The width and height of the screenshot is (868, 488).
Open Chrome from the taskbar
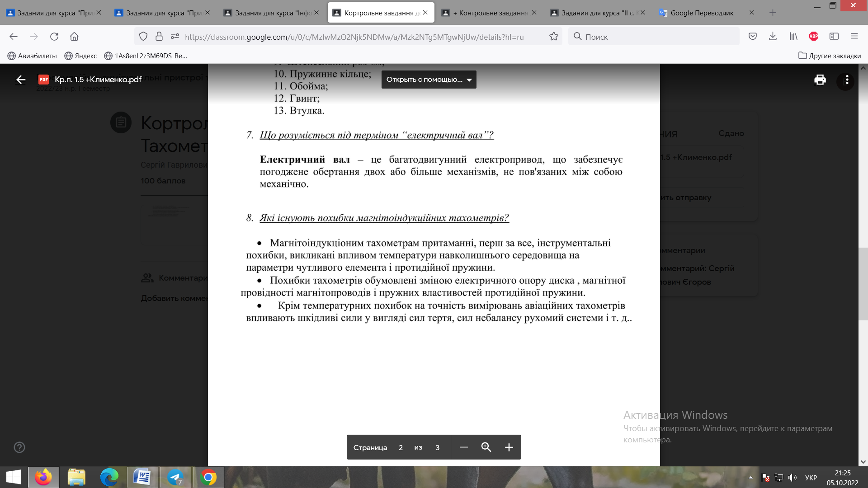tap(208, 477)
